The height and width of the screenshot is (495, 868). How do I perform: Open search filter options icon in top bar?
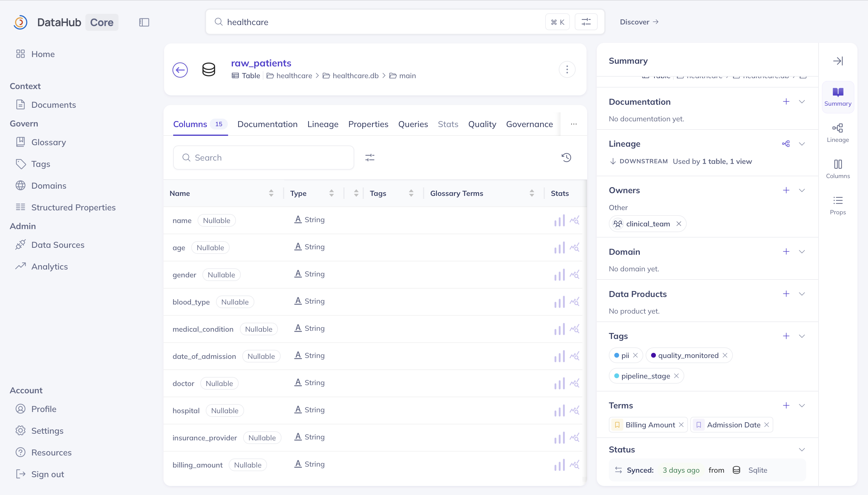coord(586,22)
